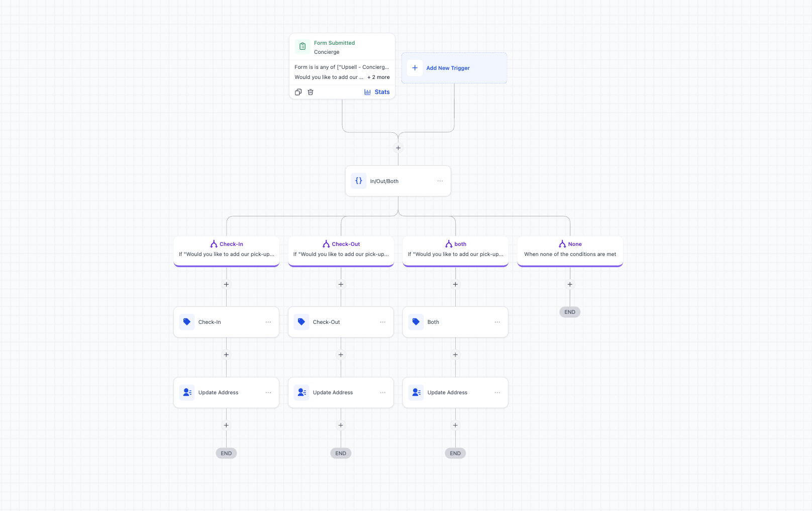Image resolution: width=812 pixels, height=511 pixels.
Task: Select the both branch condition
Action: click(x=456, y=249)
